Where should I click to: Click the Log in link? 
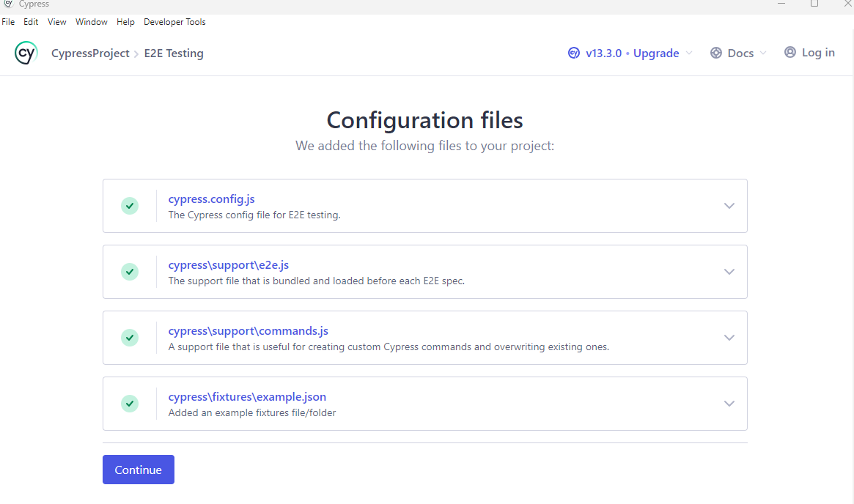pos(818,52)
